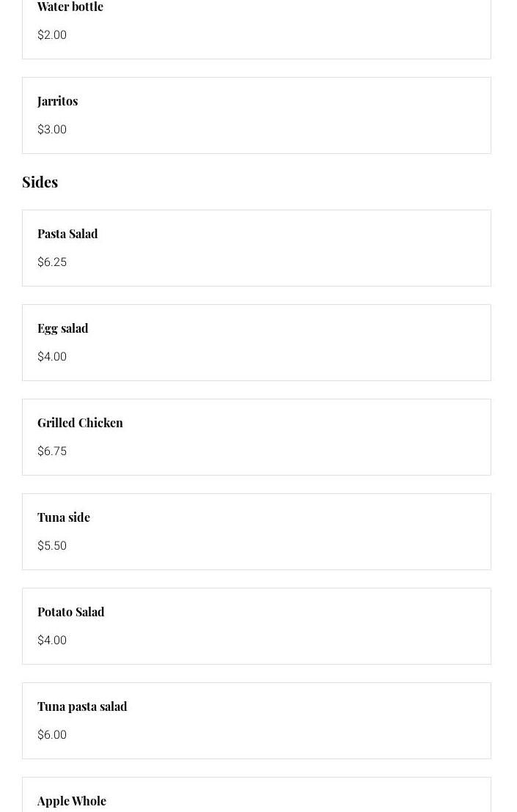This screenshot has height=812, width=517.
Task: Click the Sides section heading
Action: (x=40, y=182)
